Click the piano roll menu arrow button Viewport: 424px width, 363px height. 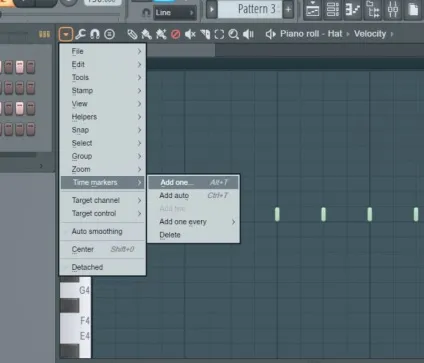point(66,34)
